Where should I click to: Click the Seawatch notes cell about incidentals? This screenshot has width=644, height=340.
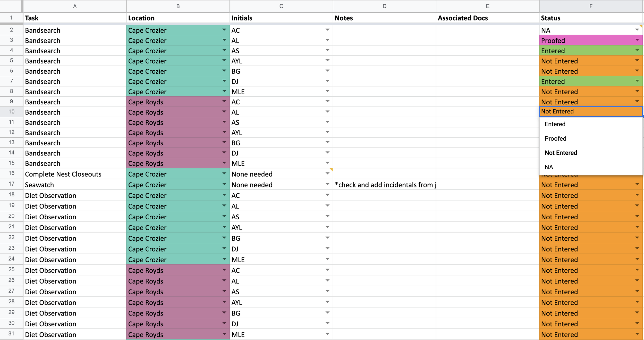point(384,185)
